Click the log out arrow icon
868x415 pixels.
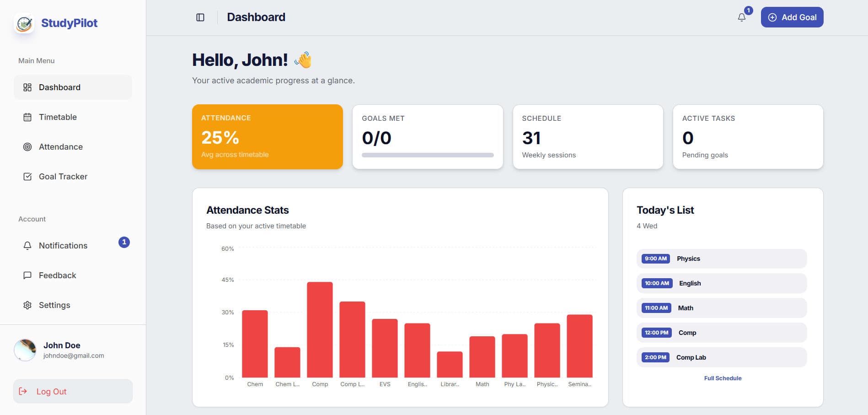coord(23,391)
